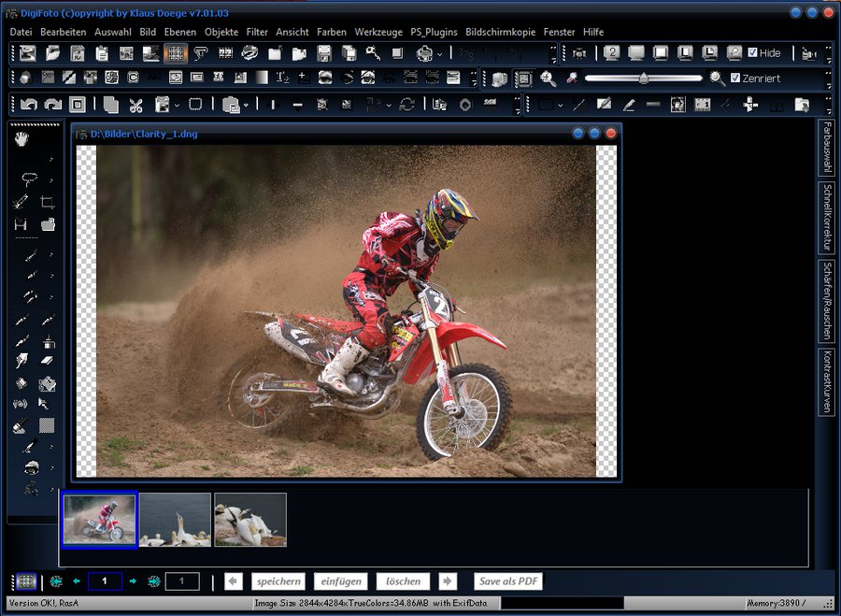
Task: Open the Filter menu
Action: pyautogui.click(x=257, y=32)
